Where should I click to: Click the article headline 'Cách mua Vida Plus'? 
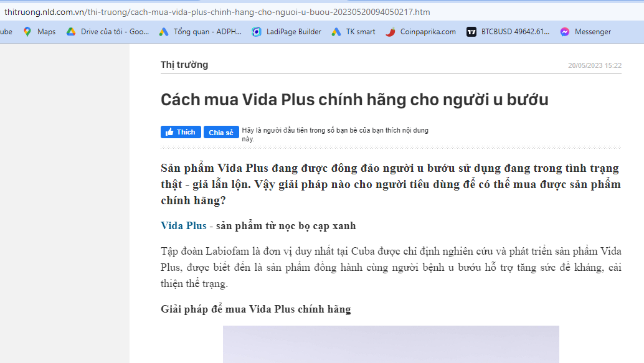pos(354,100)
